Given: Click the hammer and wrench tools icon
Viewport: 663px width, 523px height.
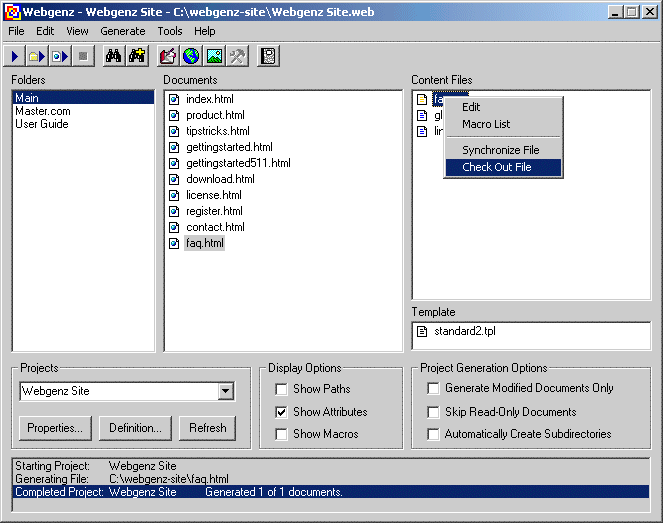Looking at the screenshot, I should tap(237, 56).
